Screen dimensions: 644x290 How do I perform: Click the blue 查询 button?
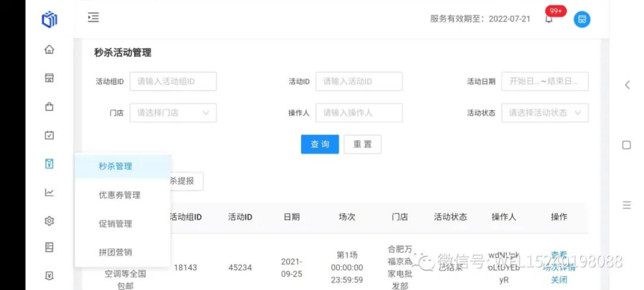[320, 144]
